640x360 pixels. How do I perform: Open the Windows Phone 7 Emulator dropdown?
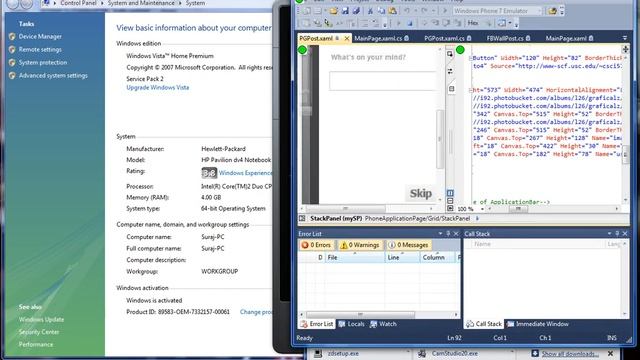[540, 11]
